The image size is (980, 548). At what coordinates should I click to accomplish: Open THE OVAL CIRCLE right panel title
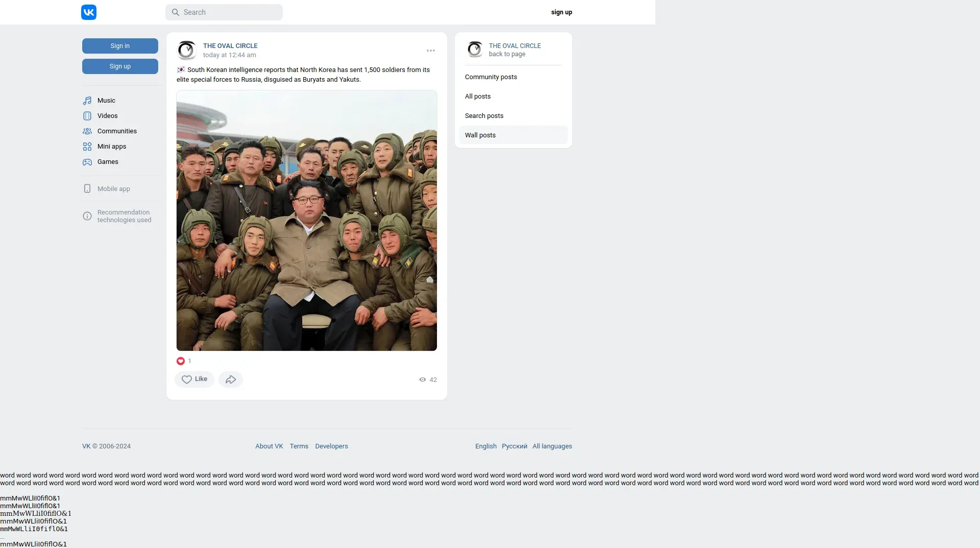pos(515,46)
